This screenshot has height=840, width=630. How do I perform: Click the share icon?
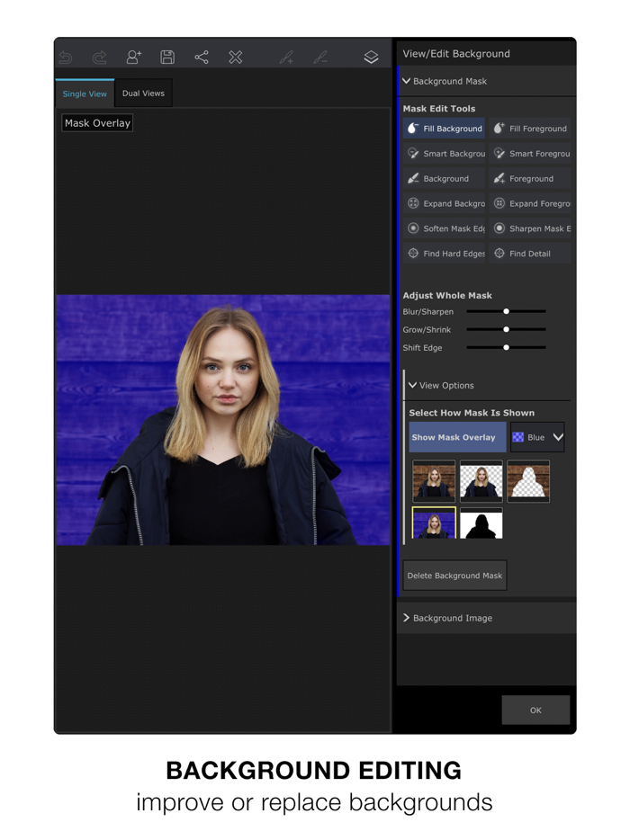202,57
